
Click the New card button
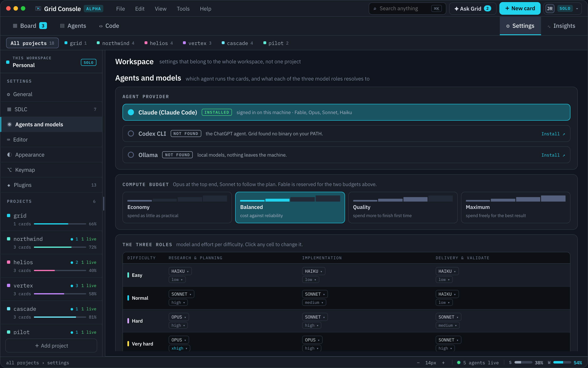pos(520,9)
